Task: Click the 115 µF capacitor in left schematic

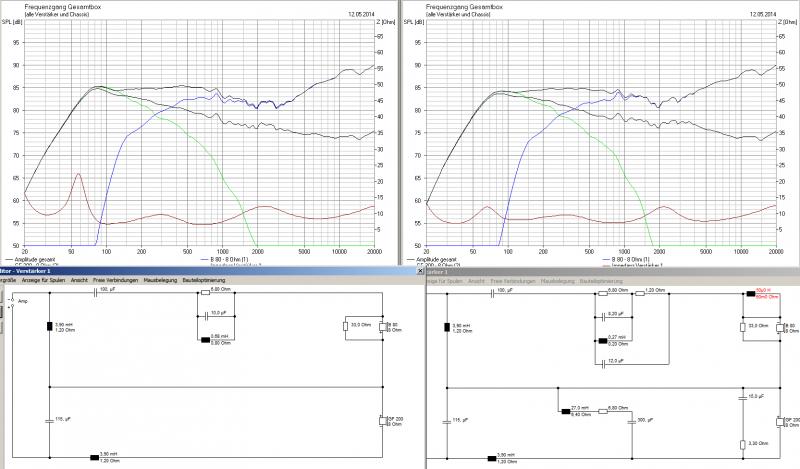Action: pos(49,417)
